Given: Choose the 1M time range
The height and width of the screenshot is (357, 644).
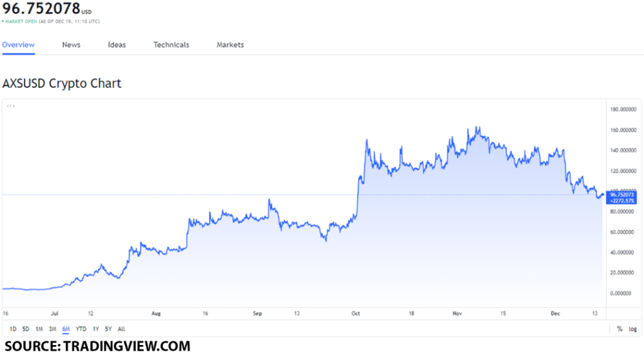Looking at the screenshot, I should 39,329.
